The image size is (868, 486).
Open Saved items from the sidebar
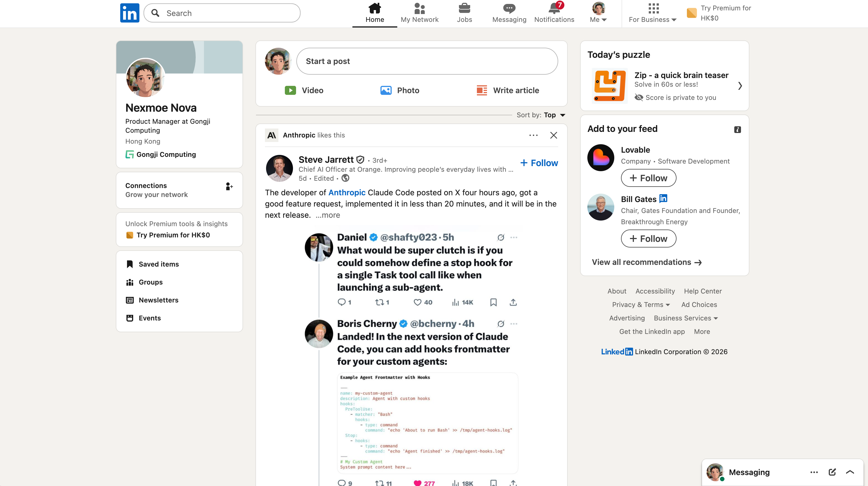[159, 264]
